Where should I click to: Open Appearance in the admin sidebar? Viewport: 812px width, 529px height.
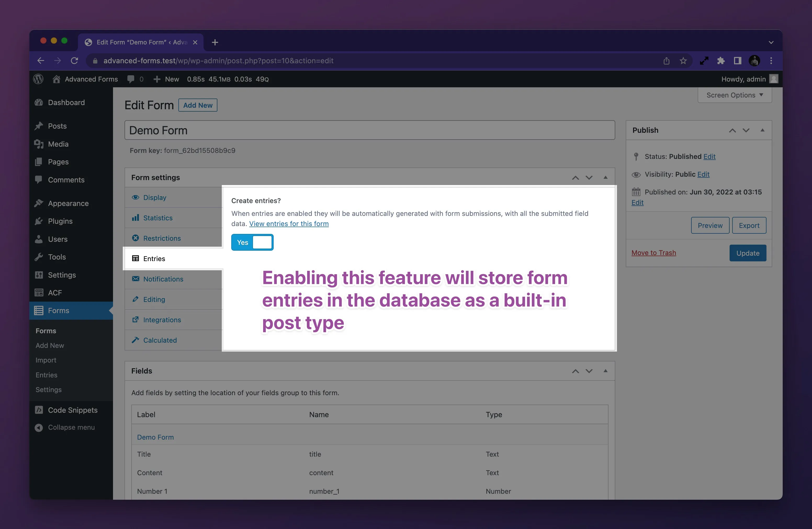(x=71, y=204)
